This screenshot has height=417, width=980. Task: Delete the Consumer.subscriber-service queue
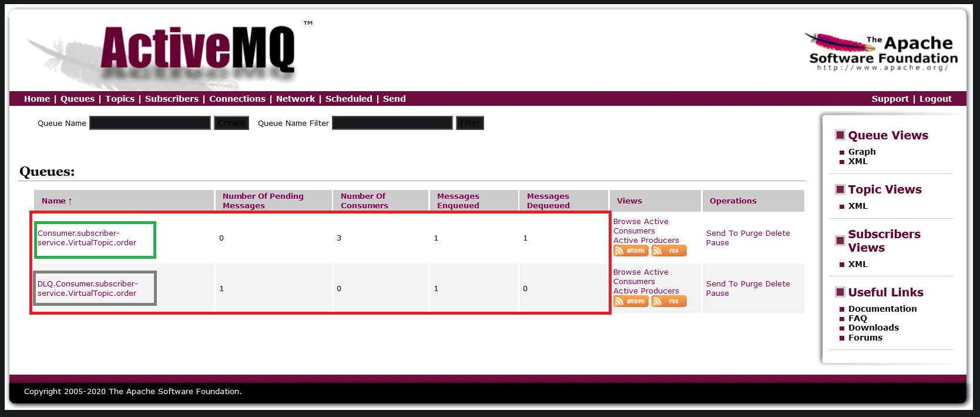tap(778, 233)
